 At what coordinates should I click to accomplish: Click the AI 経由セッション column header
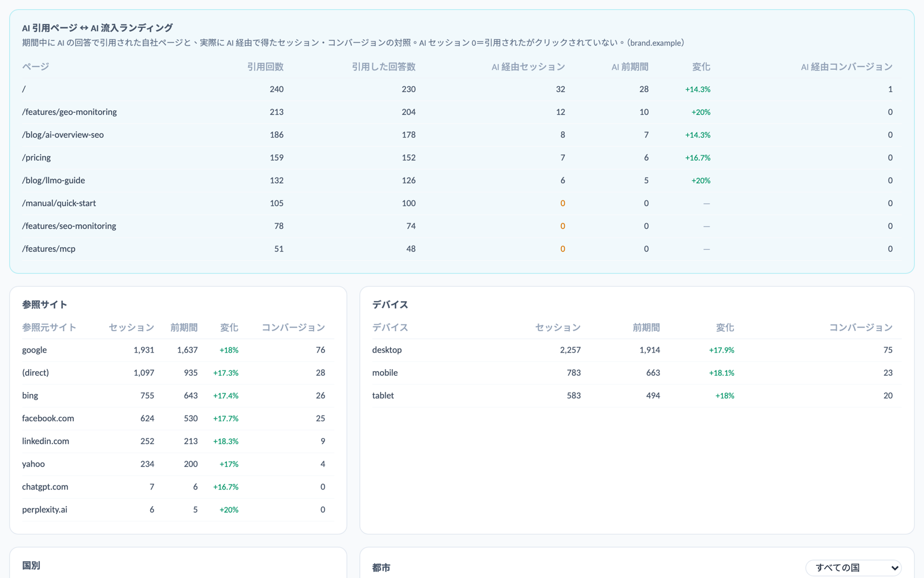tap(528, 67)
